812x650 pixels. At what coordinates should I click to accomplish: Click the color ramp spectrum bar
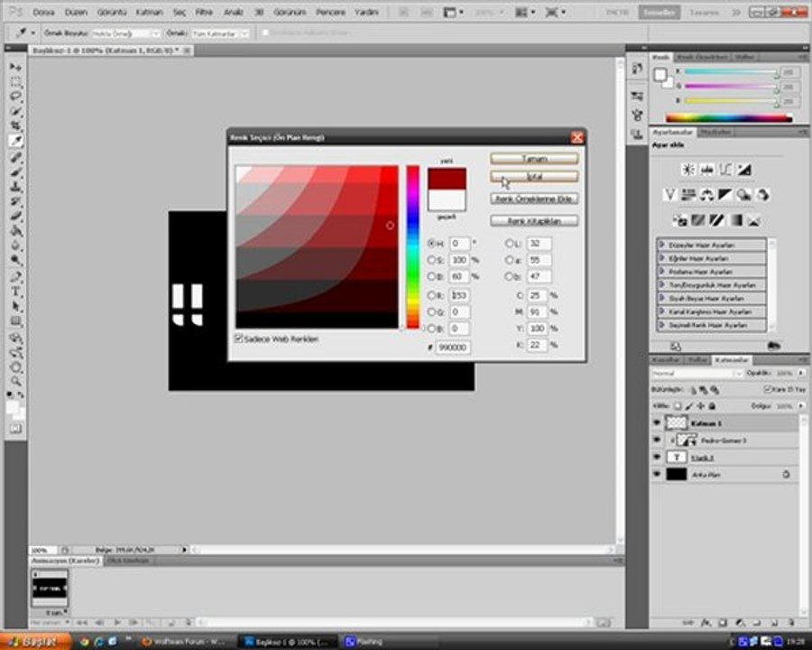point(729,118)
